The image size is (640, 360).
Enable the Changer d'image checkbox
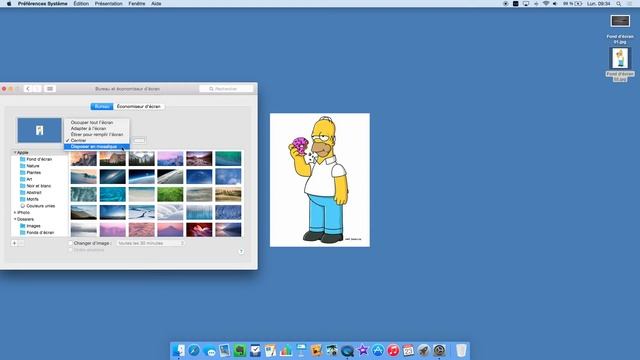[x=71, y=243]
